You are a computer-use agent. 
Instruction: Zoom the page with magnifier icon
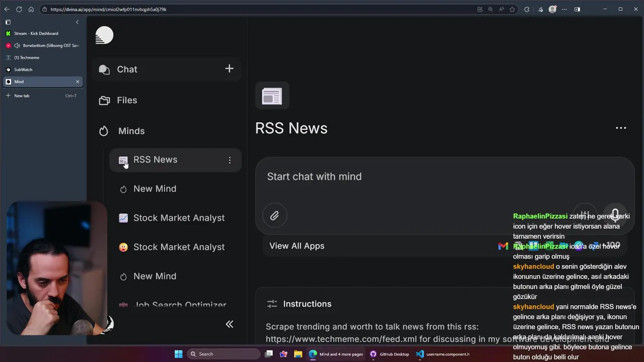point(490,9)
